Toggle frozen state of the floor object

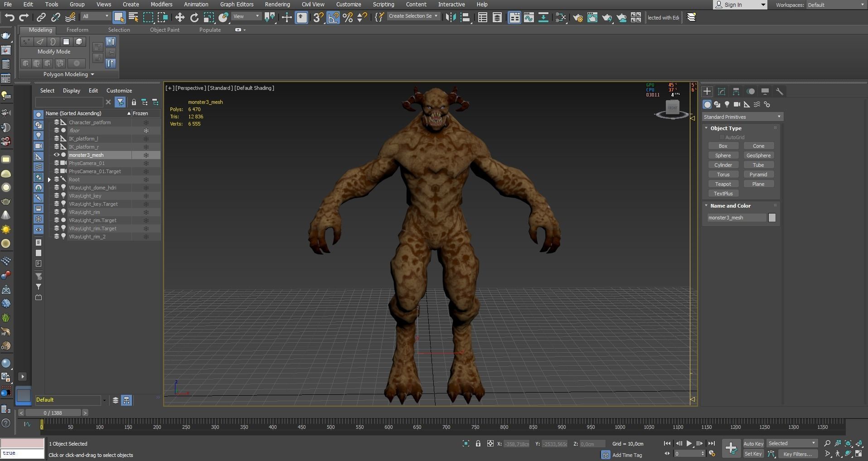click(x=146, y=131)
